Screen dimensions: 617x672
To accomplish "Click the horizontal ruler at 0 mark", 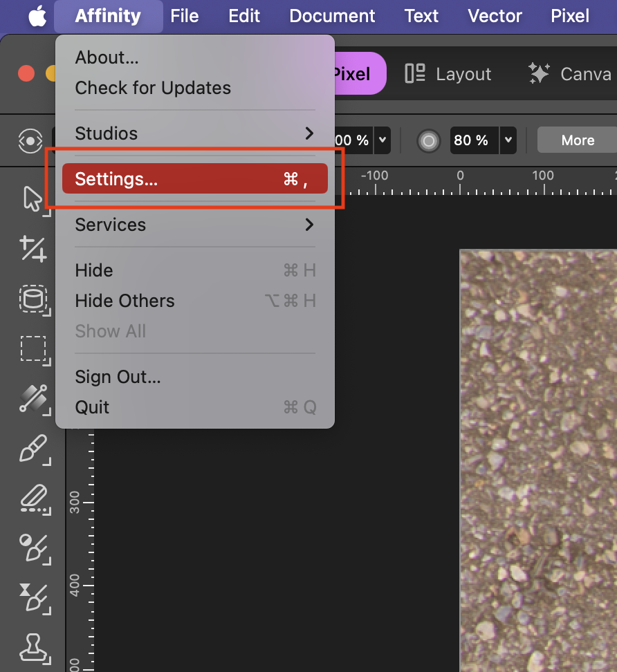I will click(460, 182).
